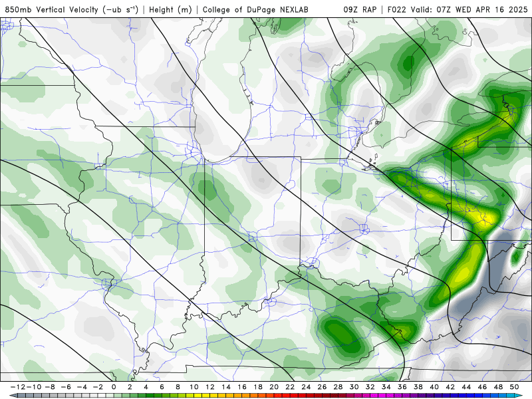Viewport: 532px width, 399px height.
Task: Click the 'F022' forecast hour text
Action: (x=396, y=9)
